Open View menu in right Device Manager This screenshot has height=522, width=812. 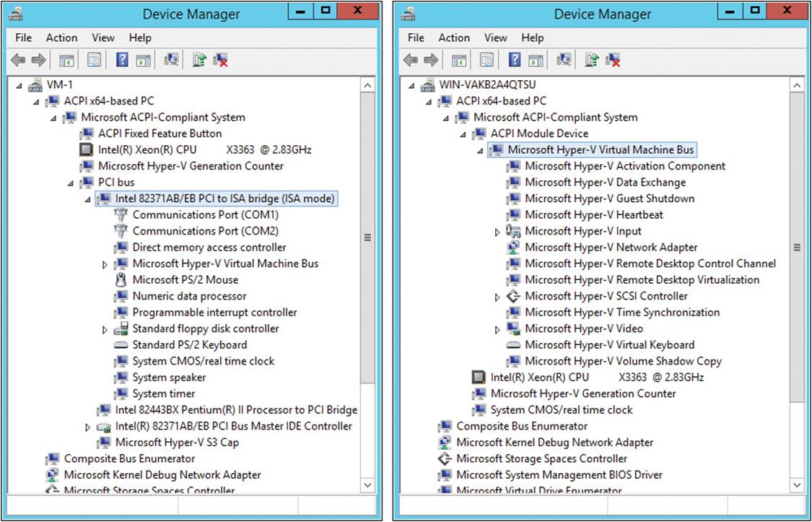click(x=496, y=38)
